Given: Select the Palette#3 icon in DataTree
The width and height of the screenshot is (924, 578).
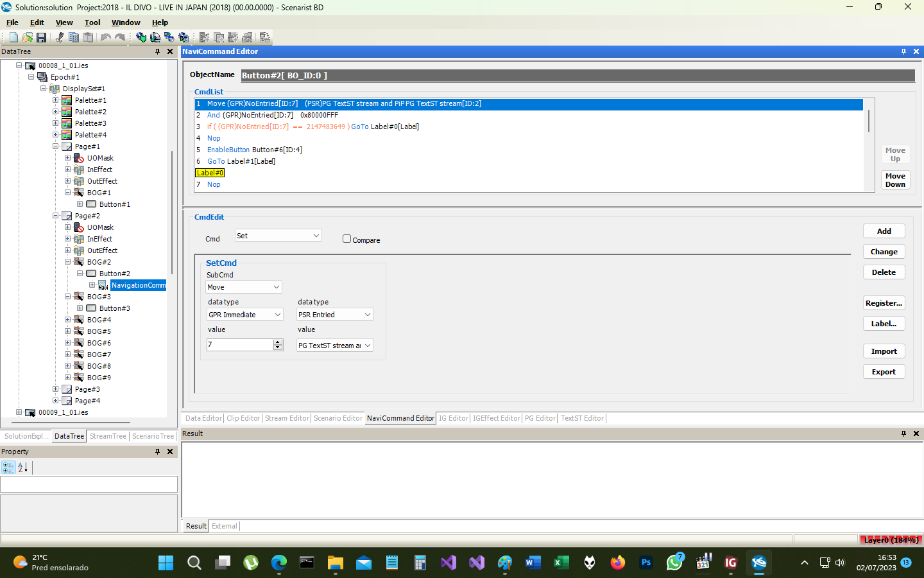Looking at the screenshot, I should [x=67, y=123].
